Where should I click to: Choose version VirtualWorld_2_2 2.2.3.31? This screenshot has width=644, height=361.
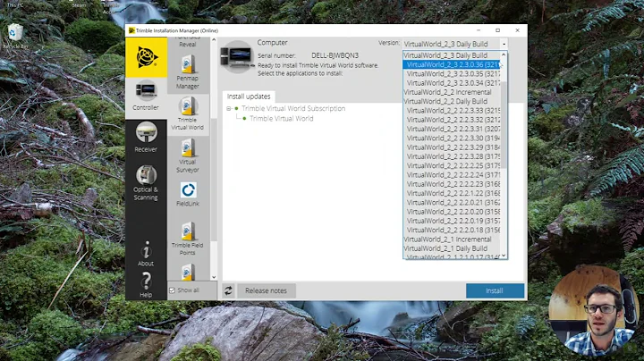452,129
